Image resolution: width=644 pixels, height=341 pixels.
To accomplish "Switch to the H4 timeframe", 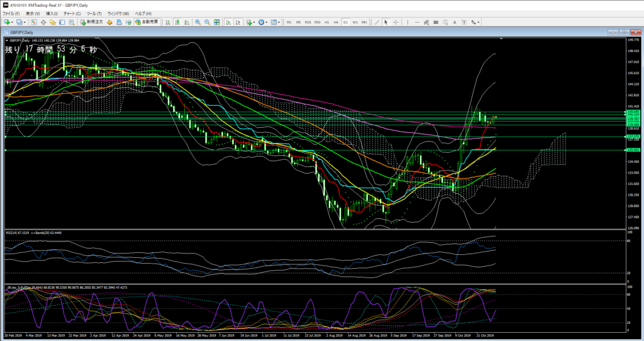I will point(336,22).
